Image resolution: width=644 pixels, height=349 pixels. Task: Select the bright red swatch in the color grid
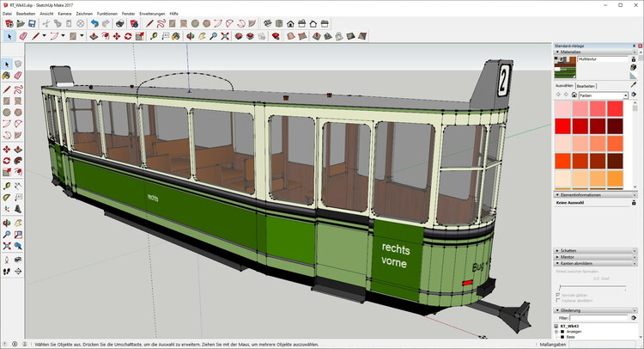pyautogui.click(x=563, y=126)
